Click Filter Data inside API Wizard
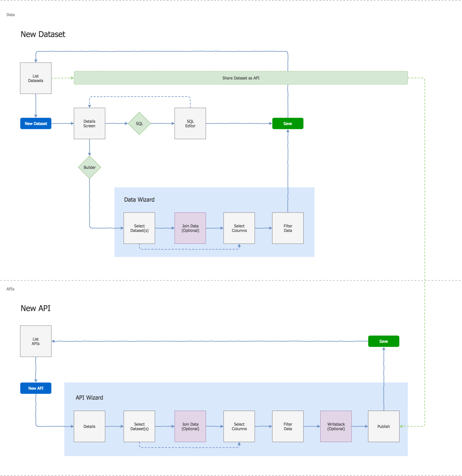462x476 pixels. (x=287, y=426)
